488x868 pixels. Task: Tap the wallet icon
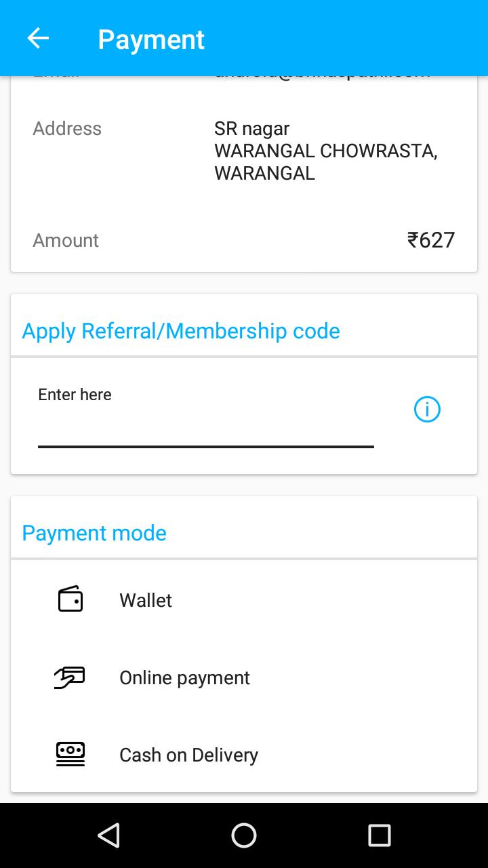(70, 599)
